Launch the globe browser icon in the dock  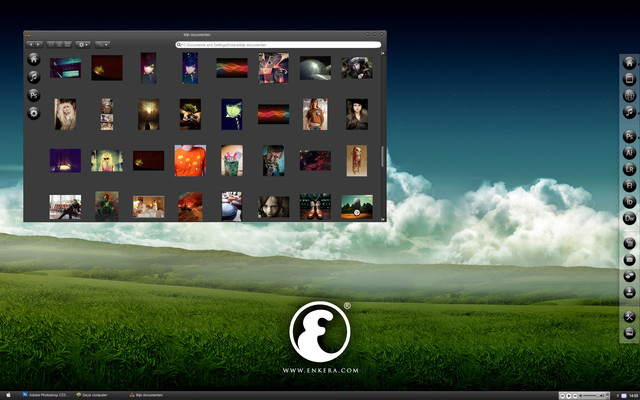[629, 96]
